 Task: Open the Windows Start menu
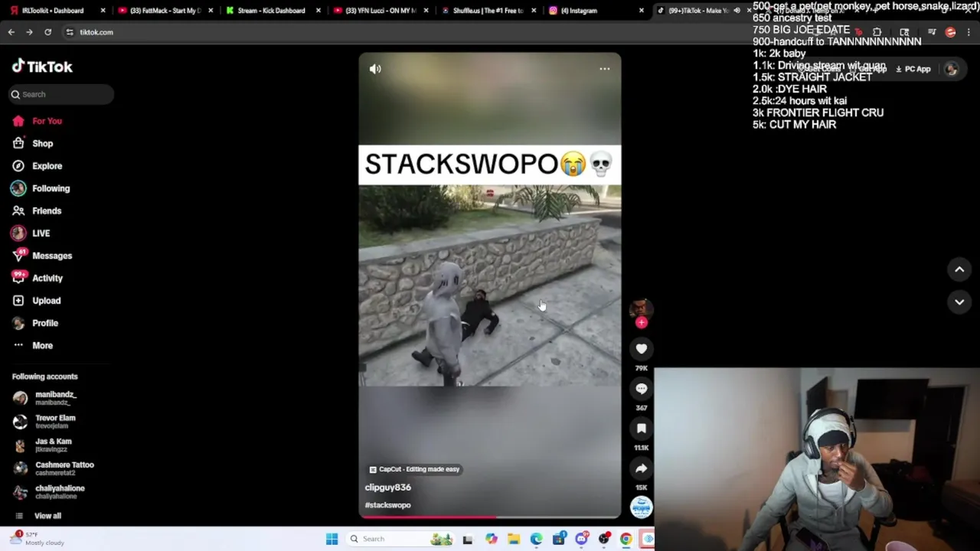coord(332,539)
